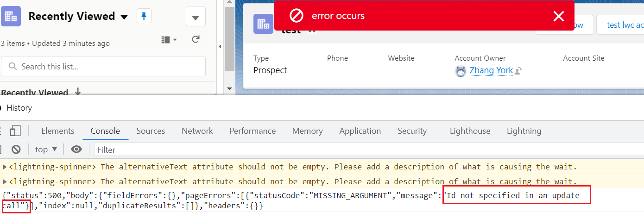
Task: Refresh the Recently Viewed list
Action: [196, 40]
